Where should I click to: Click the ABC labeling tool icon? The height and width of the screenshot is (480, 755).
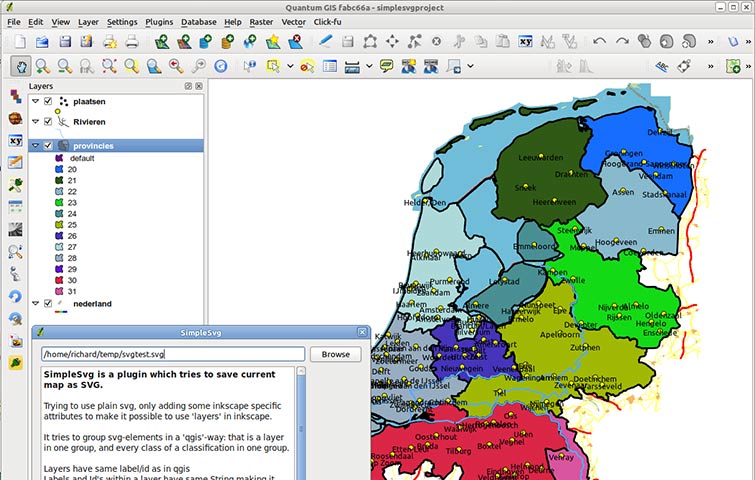(x=662, y=66)
